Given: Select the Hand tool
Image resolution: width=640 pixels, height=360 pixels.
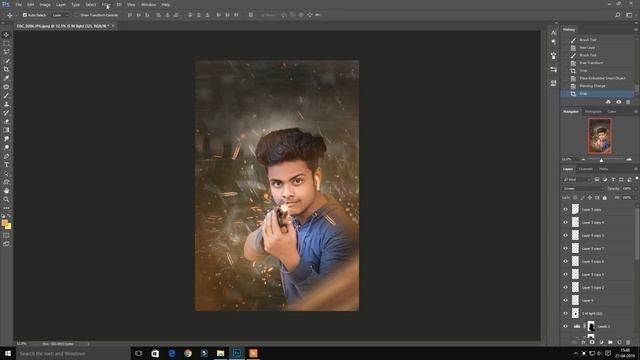Looking at the screenshot, I should (x=6, y=191).
